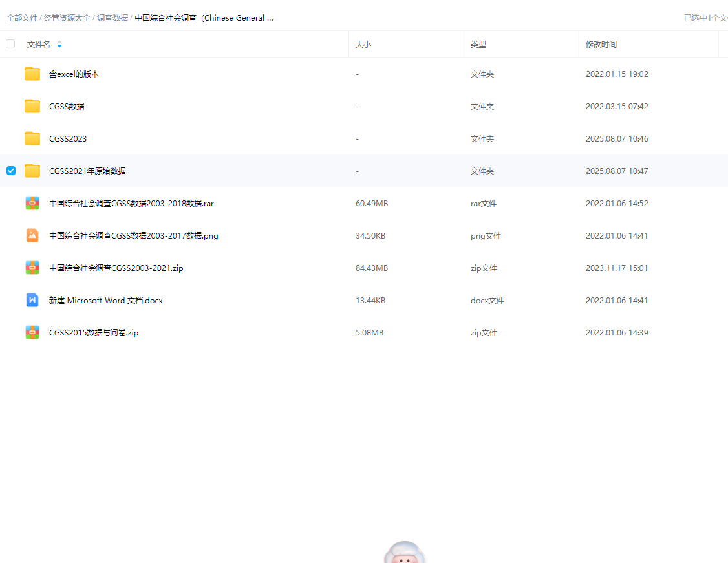Click the date 2022.01.06 14:52
The width and height of the screenshot is (728, 563).
pyautogui.click(x=617, y=204)
